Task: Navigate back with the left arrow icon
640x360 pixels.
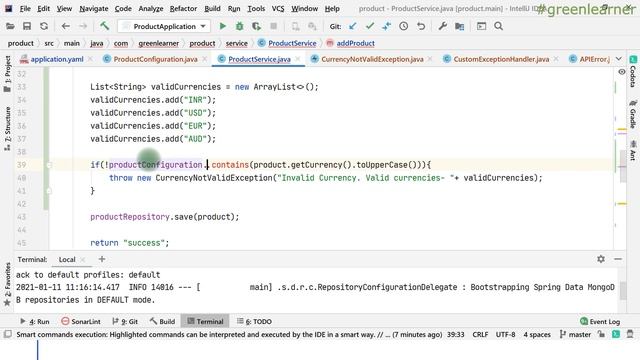Action: (x=65, y=26)
